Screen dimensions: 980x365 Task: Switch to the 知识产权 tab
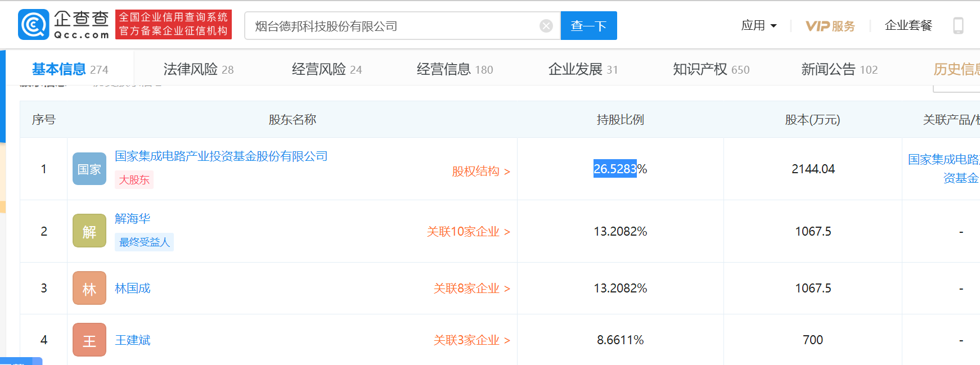tap(711, 69)
